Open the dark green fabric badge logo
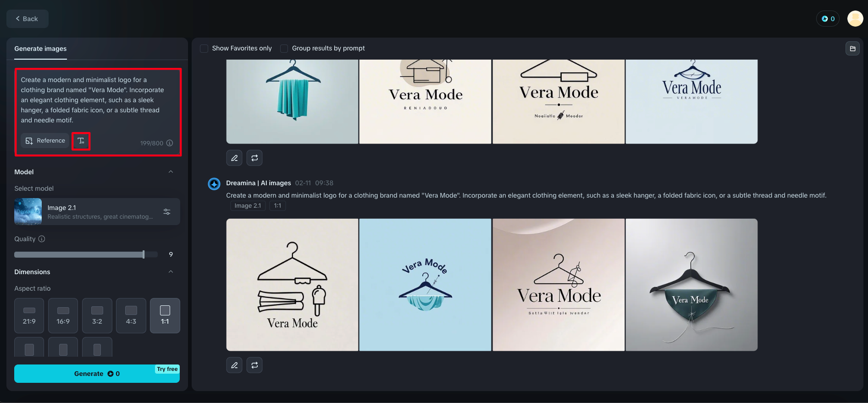 point(691,285)
